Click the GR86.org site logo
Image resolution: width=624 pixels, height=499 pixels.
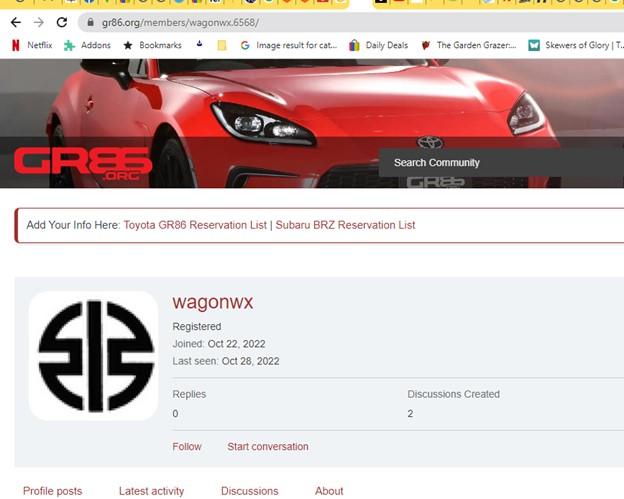(83, 163)
